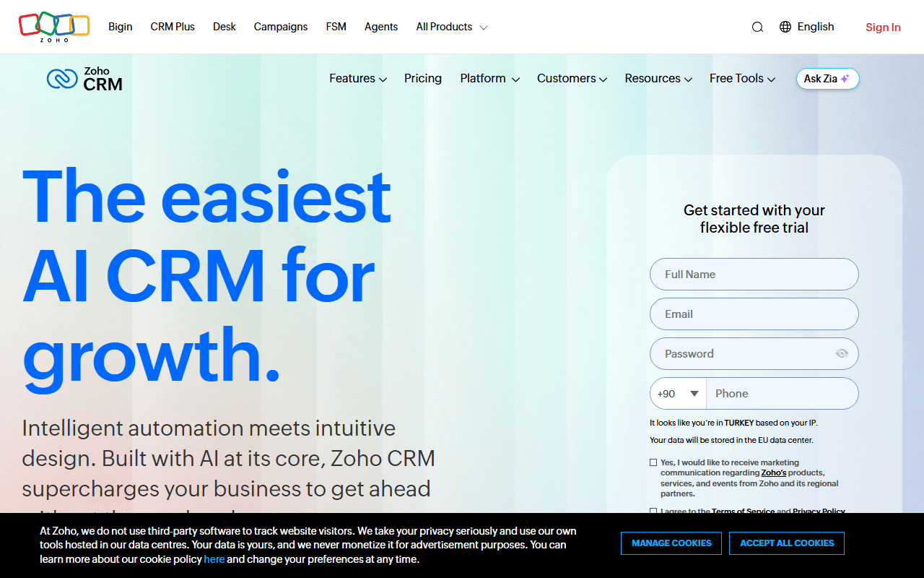Open the +90 country code dropdown
This screenshot has width=924, height=578.
click(678, 394)
